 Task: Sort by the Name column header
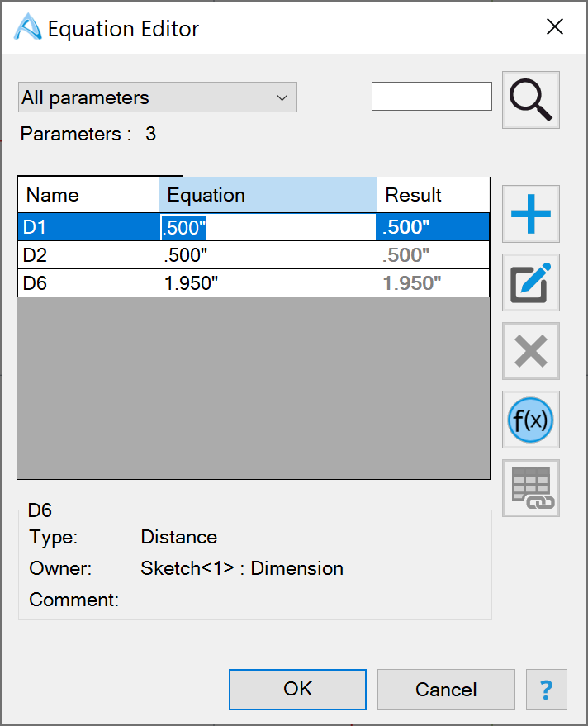pos(88,195)
